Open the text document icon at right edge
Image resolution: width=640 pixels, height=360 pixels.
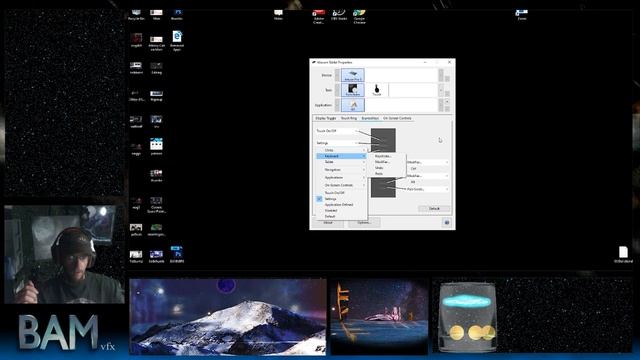pos(623,255)
